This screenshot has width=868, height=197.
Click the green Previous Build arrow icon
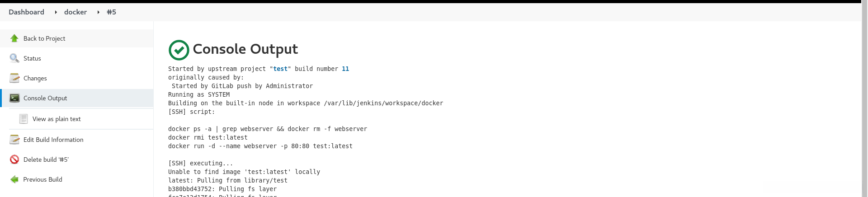pos(14,179)
